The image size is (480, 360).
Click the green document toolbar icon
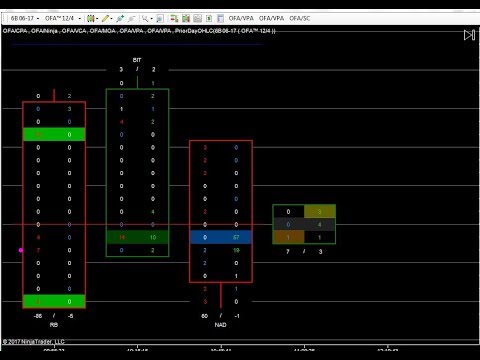pyautogui.click(x=209, y=18)
